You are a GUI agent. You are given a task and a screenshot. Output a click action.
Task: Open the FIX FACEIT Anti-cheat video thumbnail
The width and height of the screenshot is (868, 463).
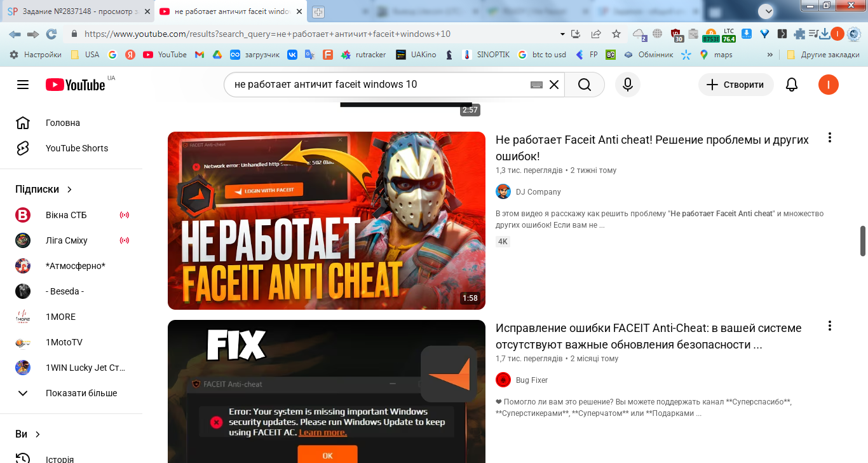tap(327, 391)
